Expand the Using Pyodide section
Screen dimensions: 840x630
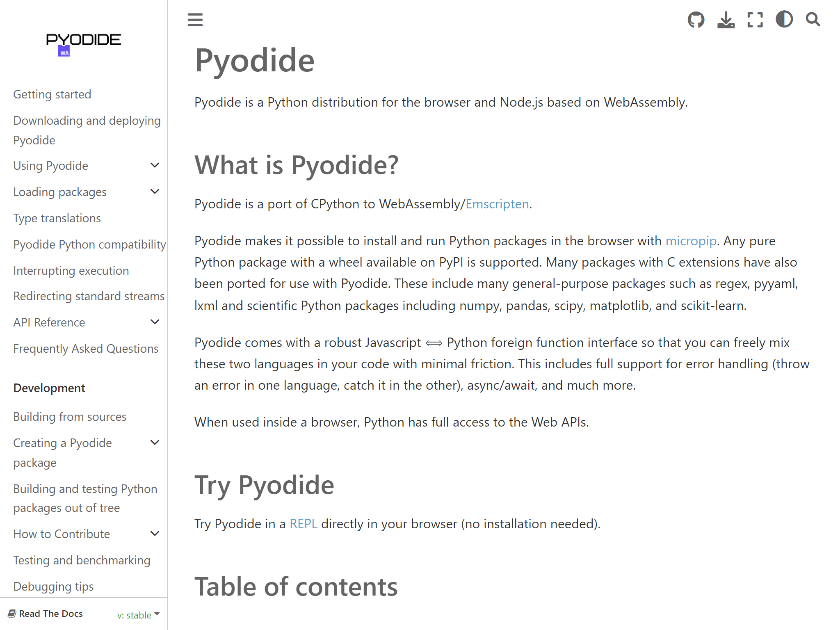(155, 165)
